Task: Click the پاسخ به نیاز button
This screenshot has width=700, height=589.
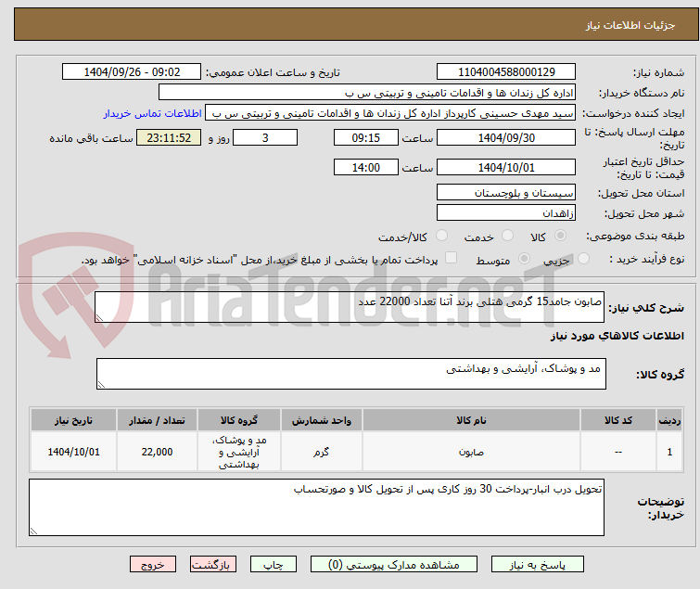Action: coord(538,565)
